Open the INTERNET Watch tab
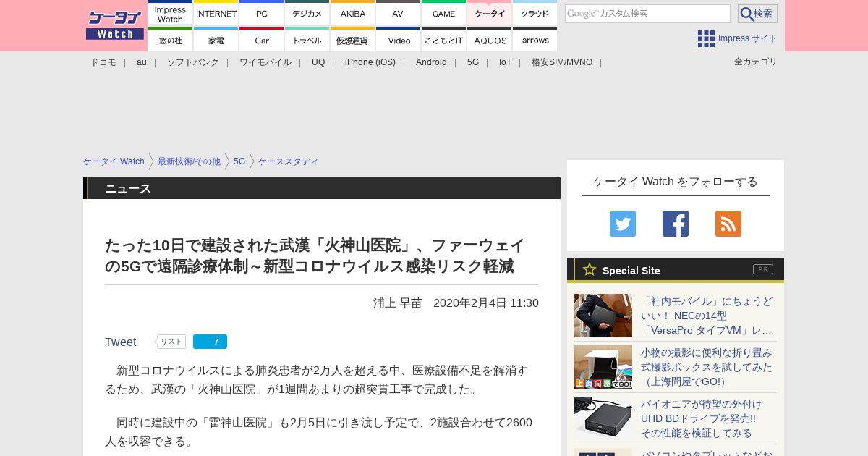The height and width of the screenshot is (456, 868). (x=216, y=13)
